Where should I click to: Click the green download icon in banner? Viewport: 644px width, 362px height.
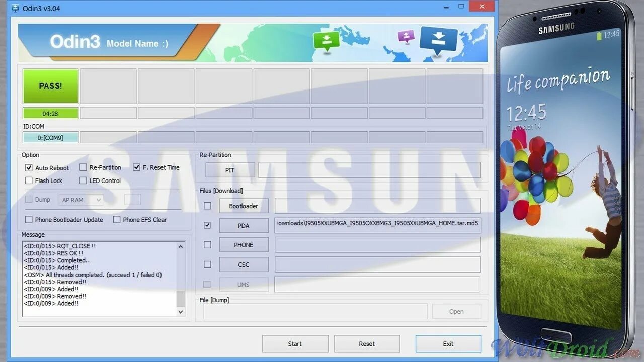point(327,41)
